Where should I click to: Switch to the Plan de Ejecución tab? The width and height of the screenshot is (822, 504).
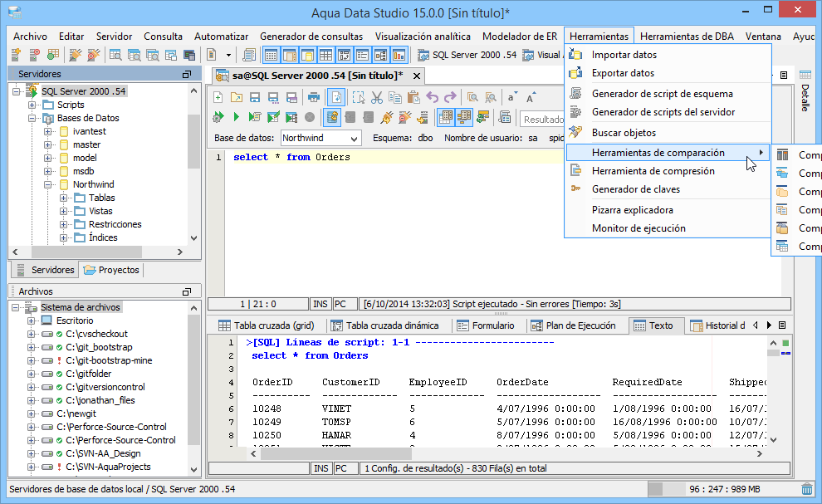[x=574, y=325]
